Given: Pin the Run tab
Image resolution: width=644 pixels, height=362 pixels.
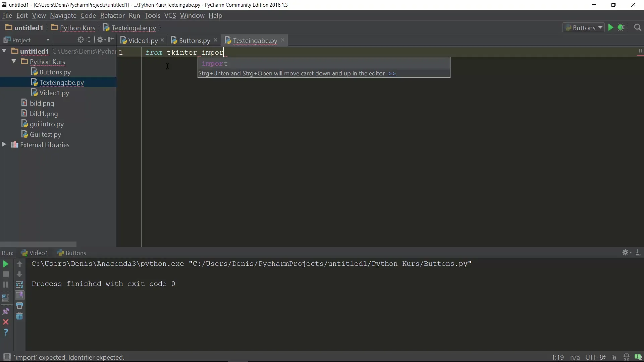Looking at the screenshot, I should coord(6,311).
